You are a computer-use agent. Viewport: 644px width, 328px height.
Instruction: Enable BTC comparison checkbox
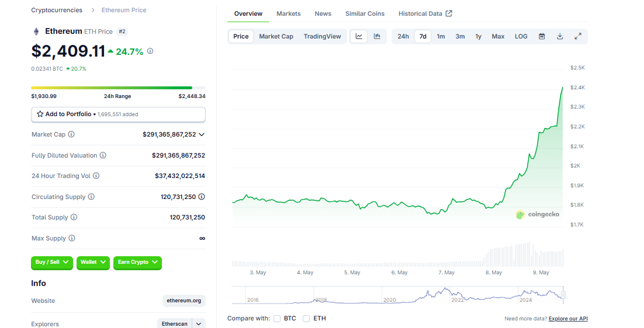click(277, 319)
